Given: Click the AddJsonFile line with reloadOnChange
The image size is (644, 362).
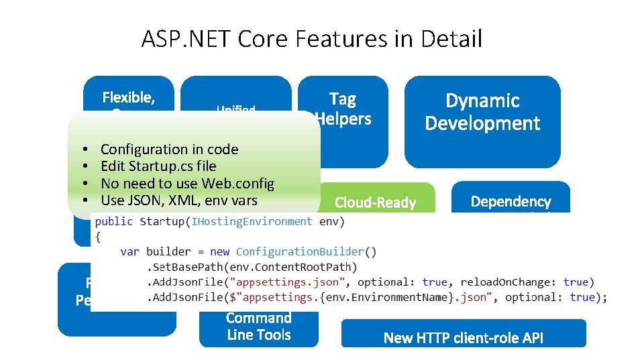Looking at the screenshot, I should coord(370,282).
